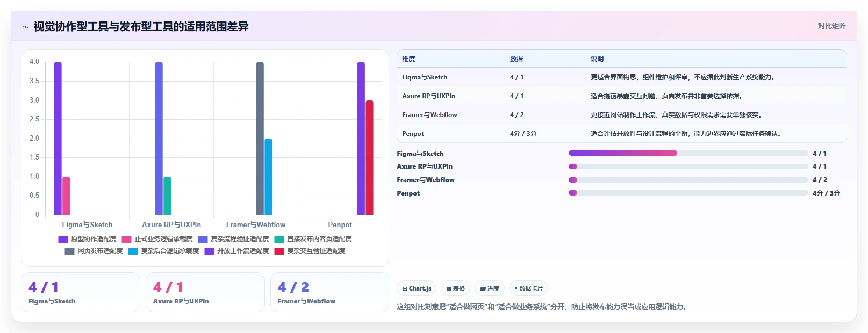Click the 4 / 2 value beside the Framer与Webflow progress bar
This screenshot has width=868, height=333.
click(x=820, y=180)
